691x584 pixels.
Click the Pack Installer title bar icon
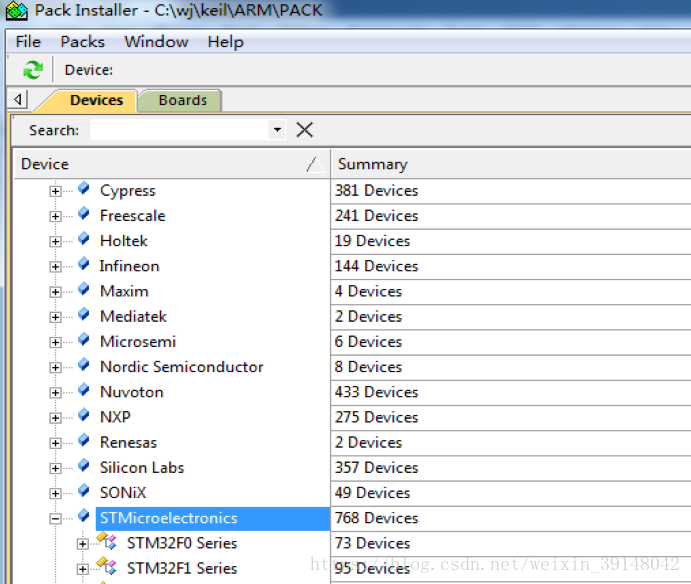17,10
